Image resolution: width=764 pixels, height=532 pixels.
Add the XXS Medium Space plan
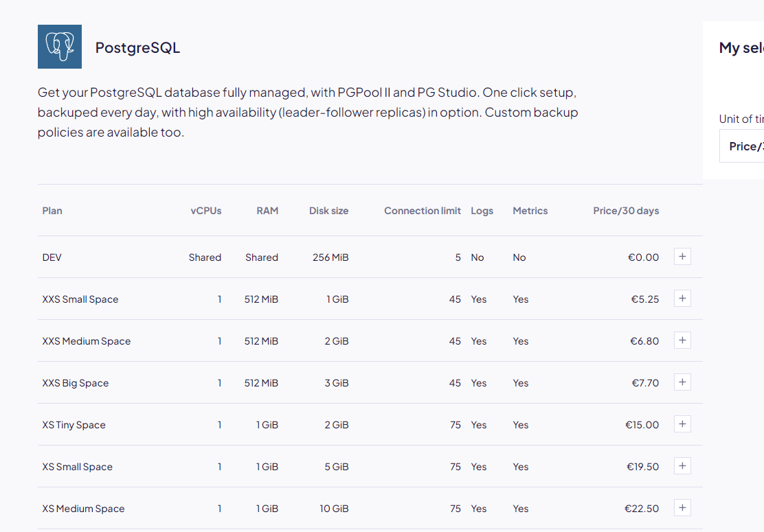coord(682,340)
